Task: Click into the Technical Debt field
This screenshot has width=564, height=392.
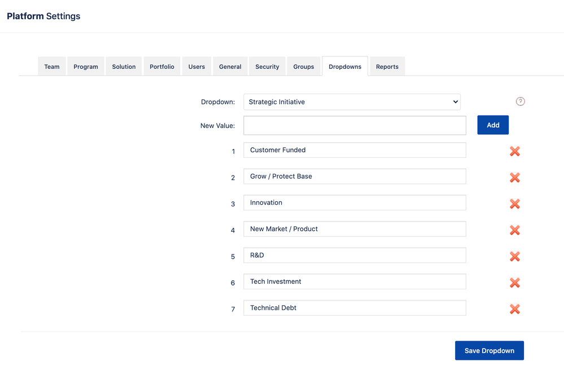Action: point(355,308)
